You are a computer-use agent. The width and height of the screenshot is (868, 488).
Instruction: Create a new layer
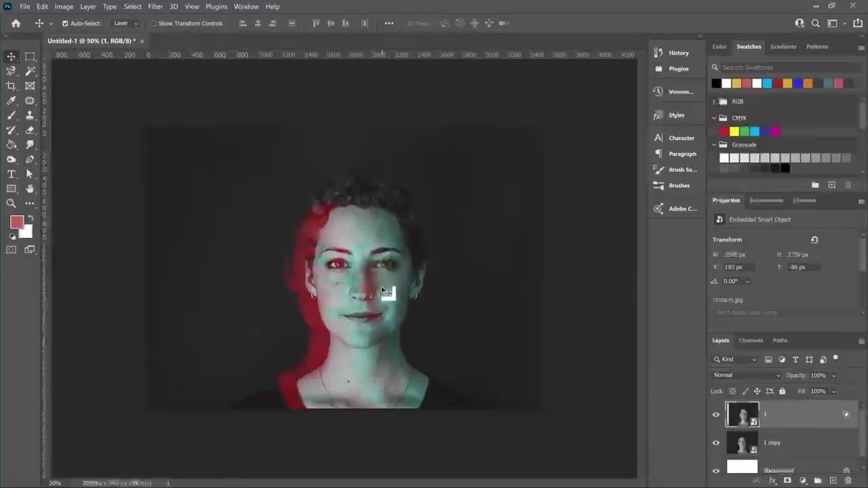[833, 481]
